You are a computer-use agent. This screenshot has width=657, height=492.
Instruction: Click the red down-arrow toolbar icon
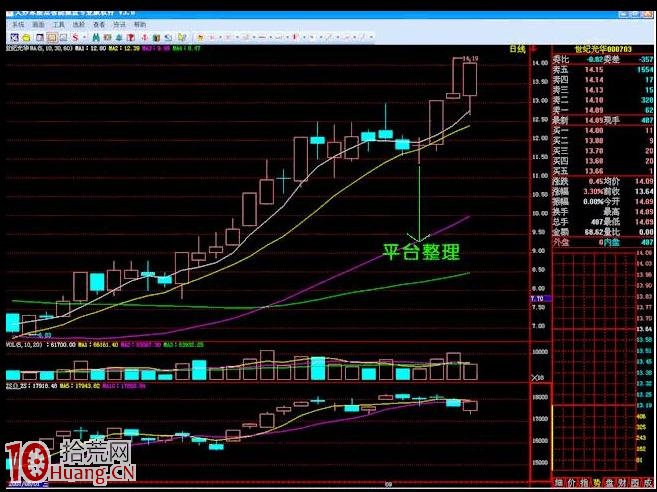point(145,38)
